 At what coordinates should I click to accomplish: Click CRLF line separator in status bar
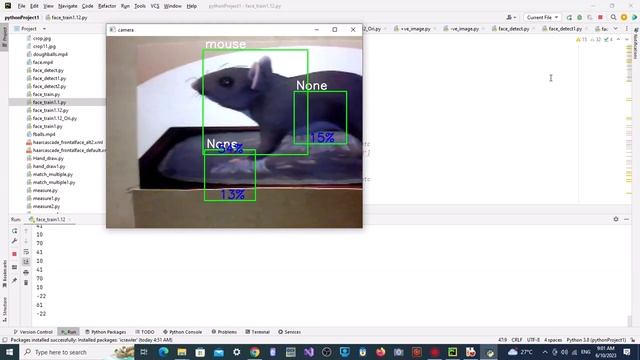click(x=517, y=340)
